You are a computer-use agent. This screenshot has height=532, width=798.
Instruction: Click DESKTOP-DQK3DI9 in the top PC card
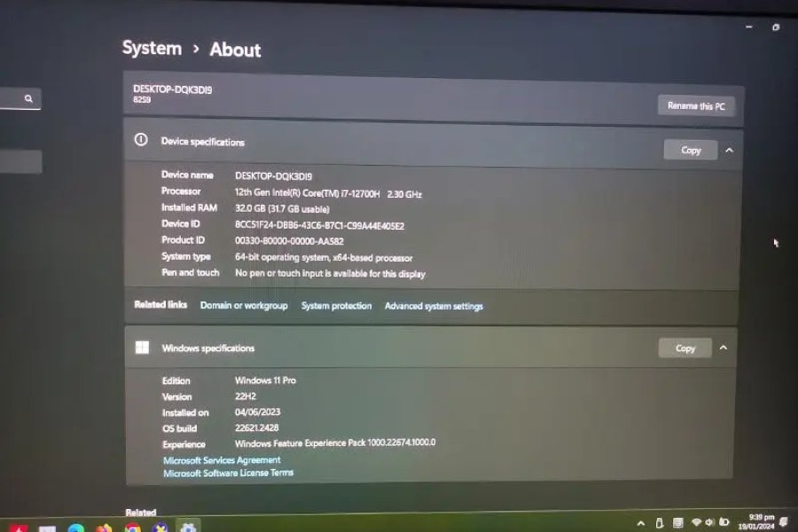[x=173, y=90]
